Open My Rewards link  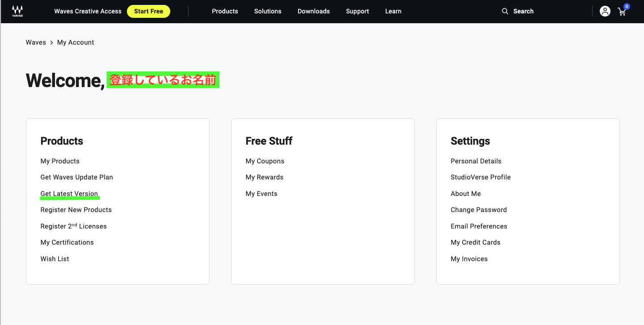click(265, 177)
